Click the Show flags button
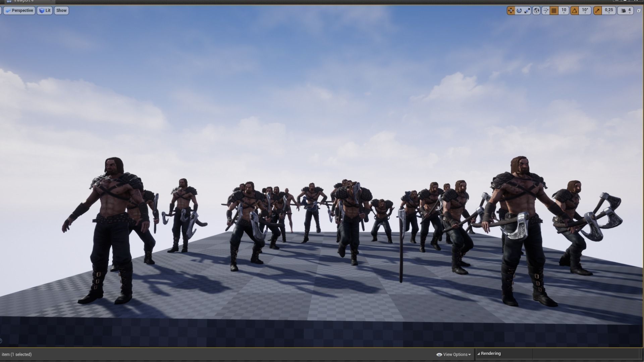 point(61,10)
